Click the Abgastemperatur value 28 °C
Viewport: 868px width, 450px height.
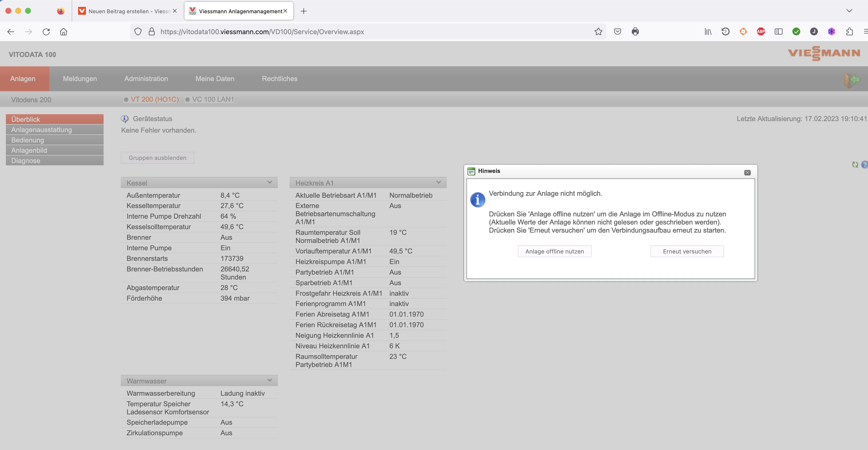point(229,288)
